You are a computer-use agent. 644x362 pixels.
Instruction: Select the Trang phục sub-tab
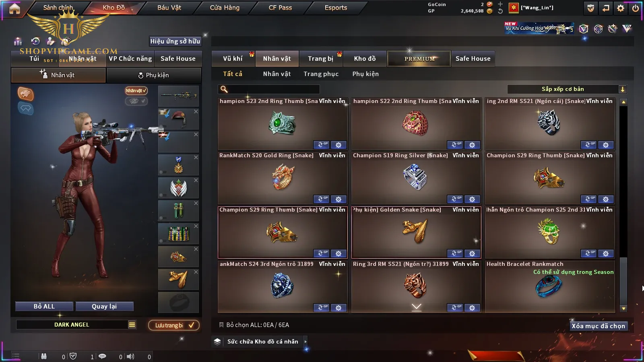(x=321, y=74)
